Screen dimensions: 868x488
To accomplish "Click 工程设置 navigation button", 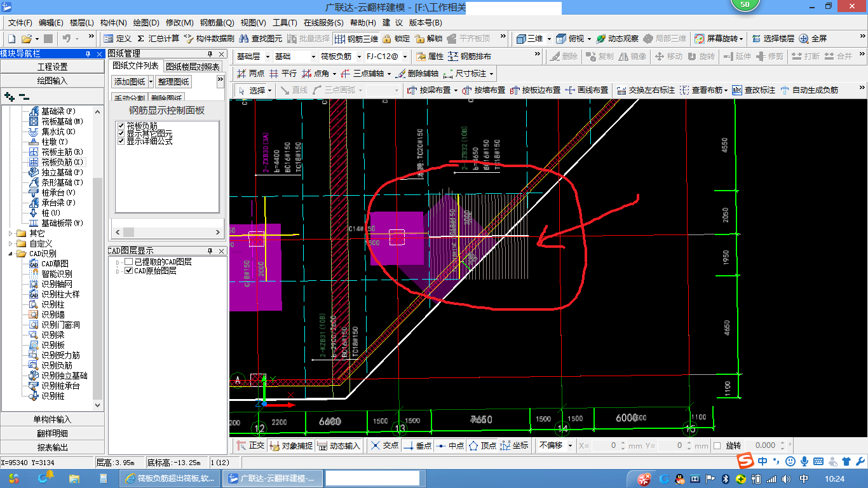I will [52, 67].
